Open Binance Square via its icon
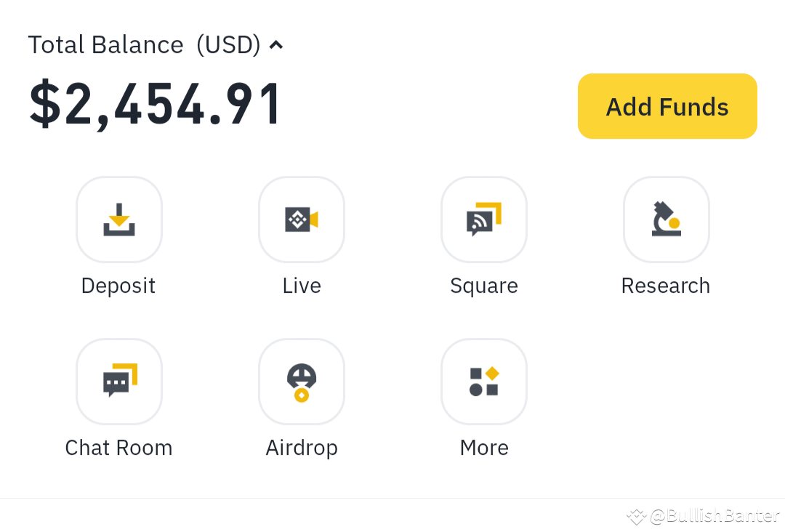This screenshot has width=785, height=532. click(x=483, y=219)
